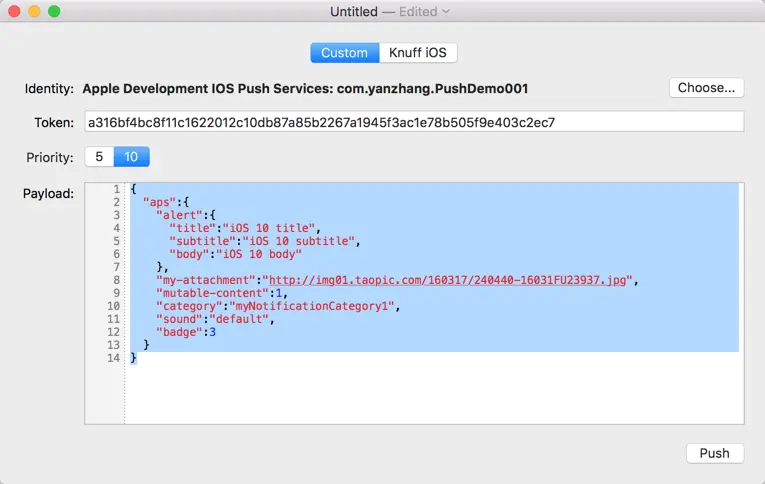Click line number 1 in gutter
The height and width of the screenshot is (484, 765).
tap(117, 189)
